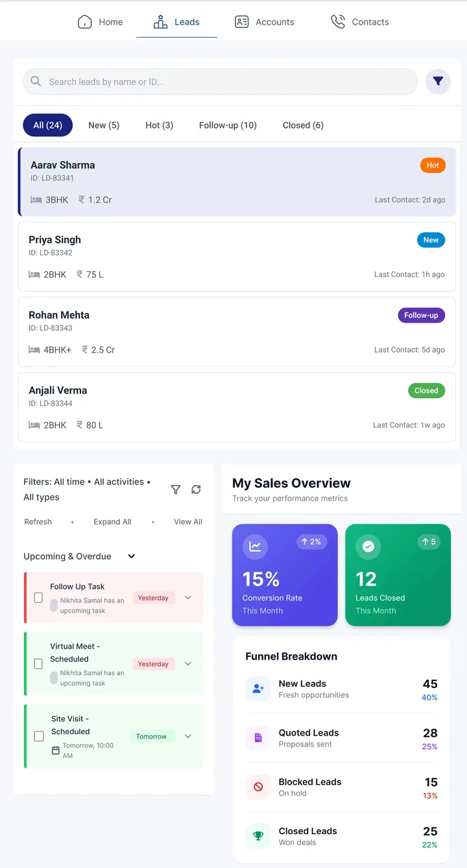467x868 pixels.
Task: Open the Accounts section
Action: point(265,21)
